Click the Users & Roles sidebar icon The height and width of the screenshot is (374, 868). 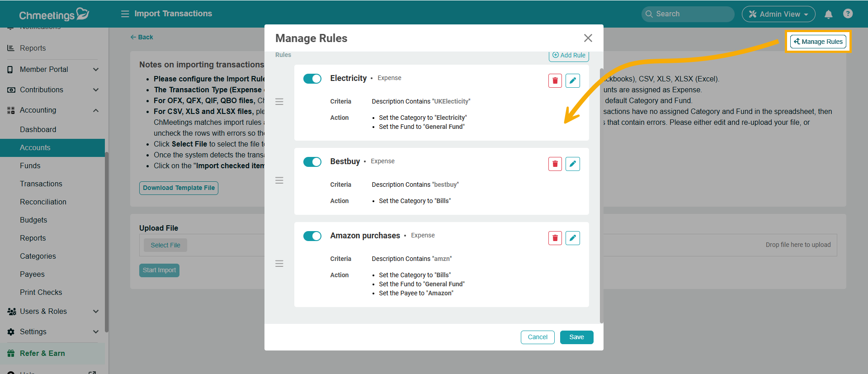(12, 312)
